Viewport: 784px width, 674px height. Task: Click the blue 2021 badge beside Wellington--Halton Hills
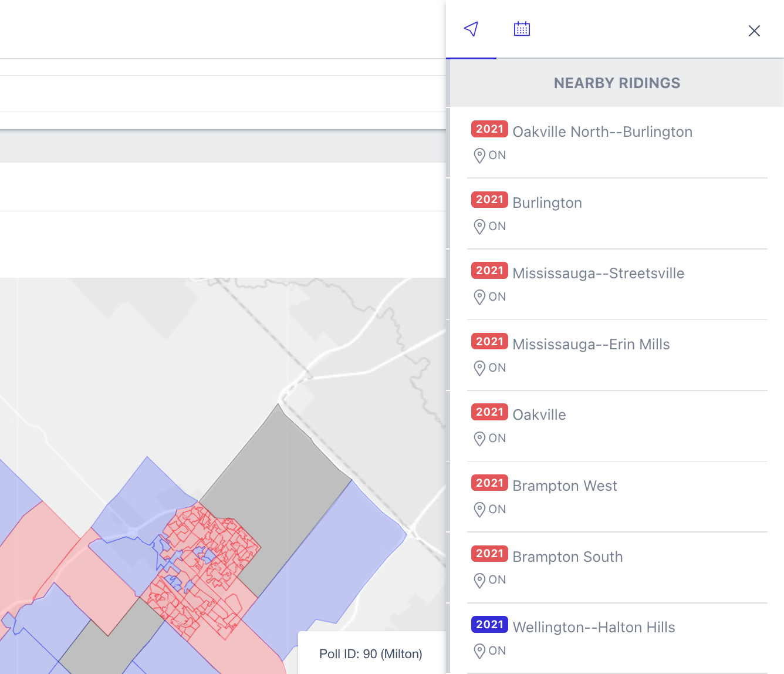coord(489,624)
